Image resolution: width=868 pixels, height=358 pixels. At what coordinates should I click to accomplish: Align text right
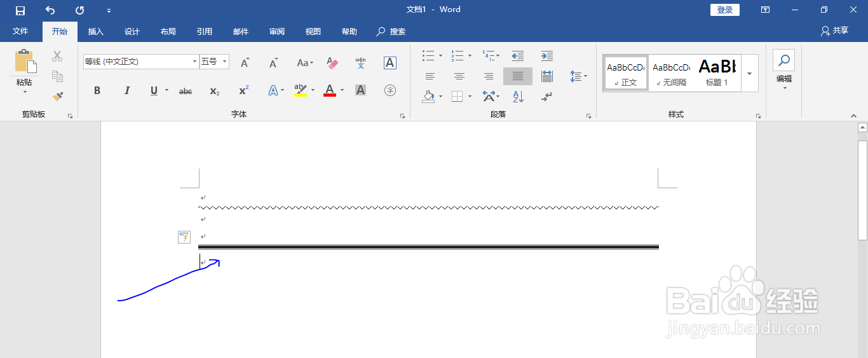click(489, 76)
